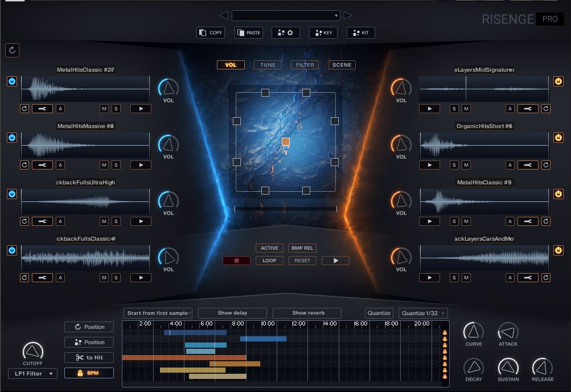Viewport: 571px width, 392px height.
Task: Select the SCENE tab
Action: 342,65
